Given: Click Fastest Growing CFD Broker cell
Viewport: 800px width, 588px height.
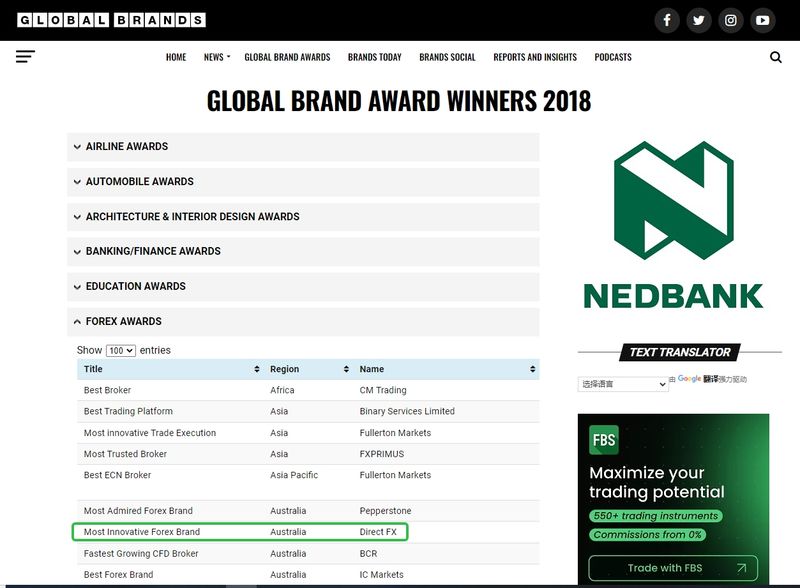Looking at the screenshot, I should [141, 553].
